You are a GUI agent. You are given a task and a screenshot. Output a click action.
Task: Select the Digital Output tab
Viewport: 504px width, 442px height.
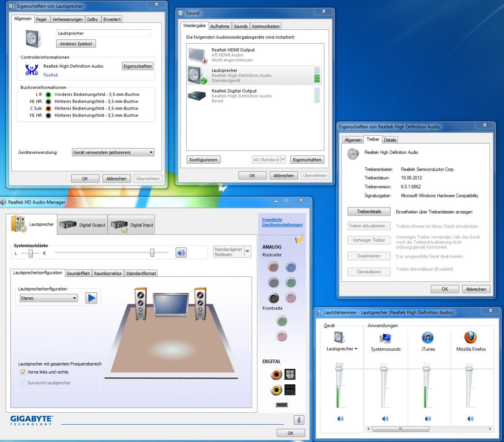(82, 225)
